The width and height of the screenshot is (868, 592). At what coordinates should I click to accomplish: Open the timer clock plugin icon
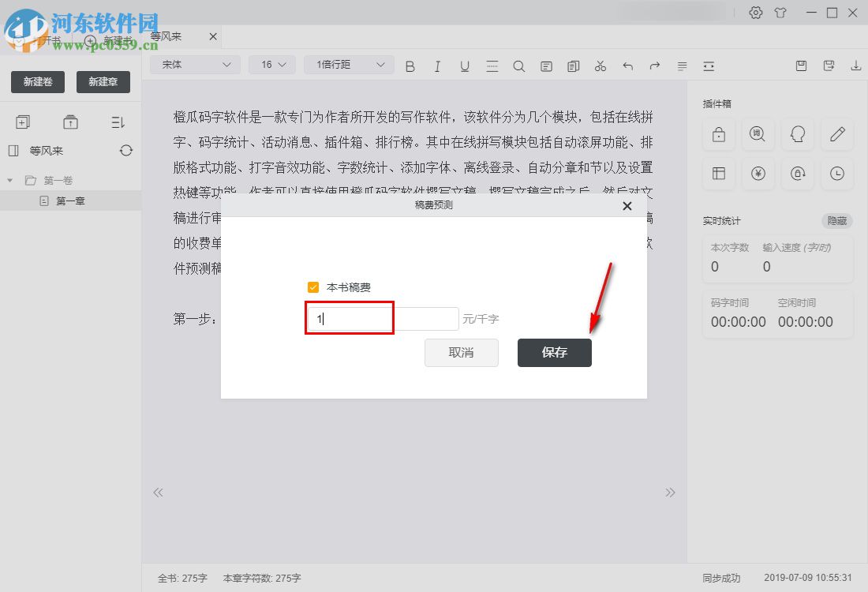point(836,174)
